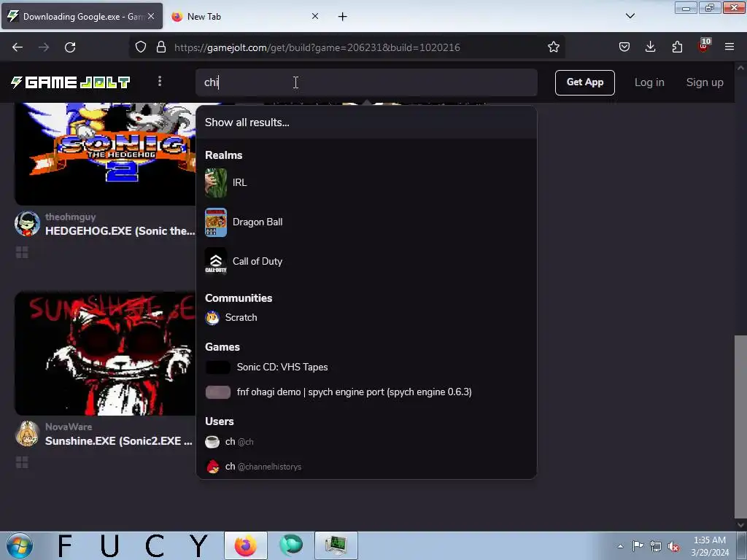Click the uBlock extension icon with badge 10
The height and width of the screenshot is (560, 747).
tap(704, 46)
